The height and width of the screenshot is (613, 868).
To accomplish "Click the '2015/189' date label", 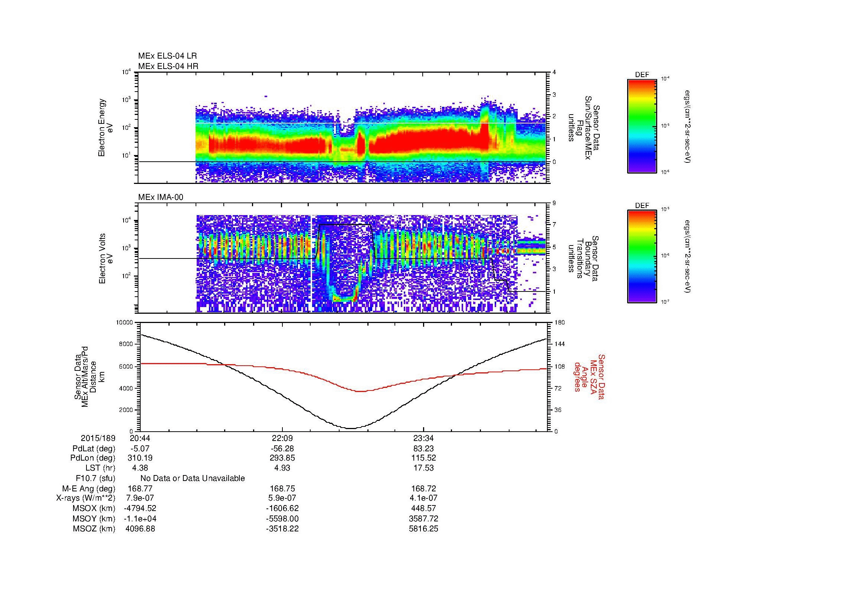I will (98, 438).
